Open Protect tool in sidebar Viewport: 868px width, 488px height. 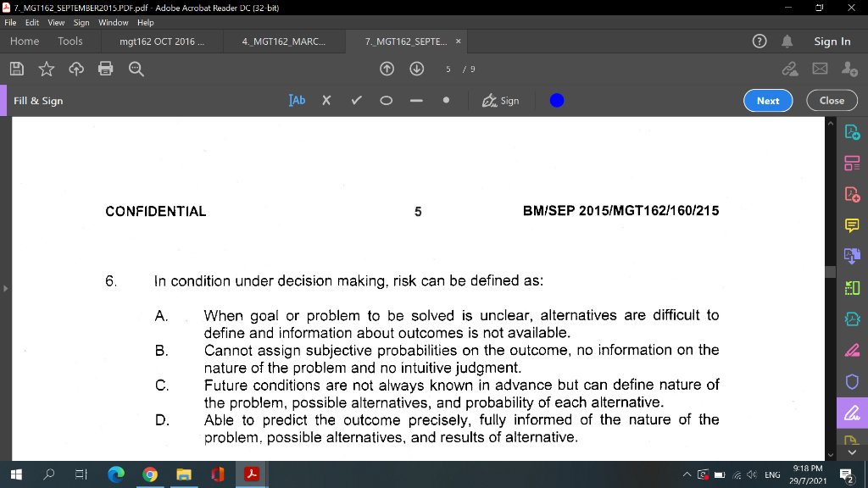click(x=852, y=382)
